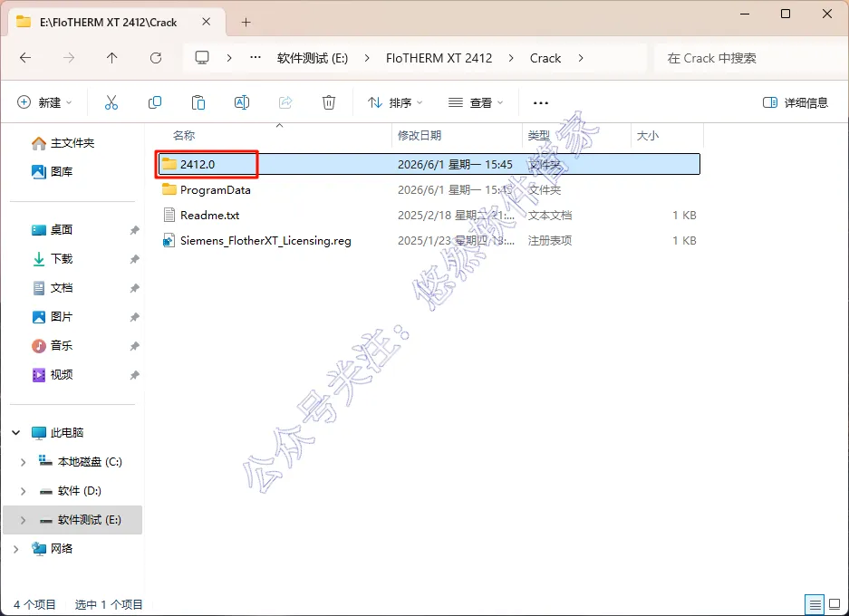Add a new Explorer tab
The image size is (849, 616).
point(246,22)
